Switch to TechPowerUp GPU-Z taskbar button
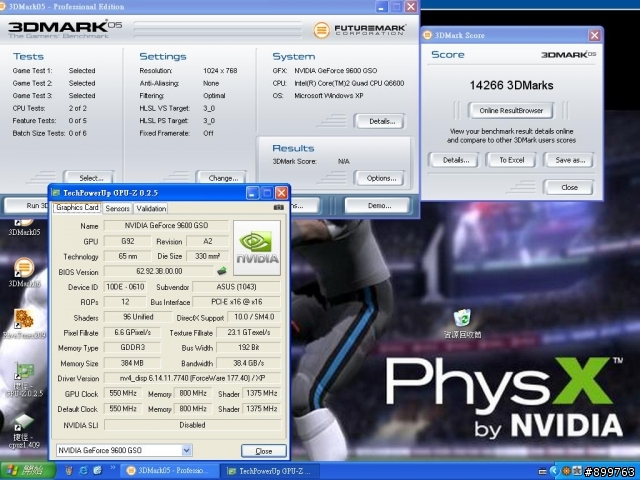Viewport: 640px width, 480px height. coord(269,471)
